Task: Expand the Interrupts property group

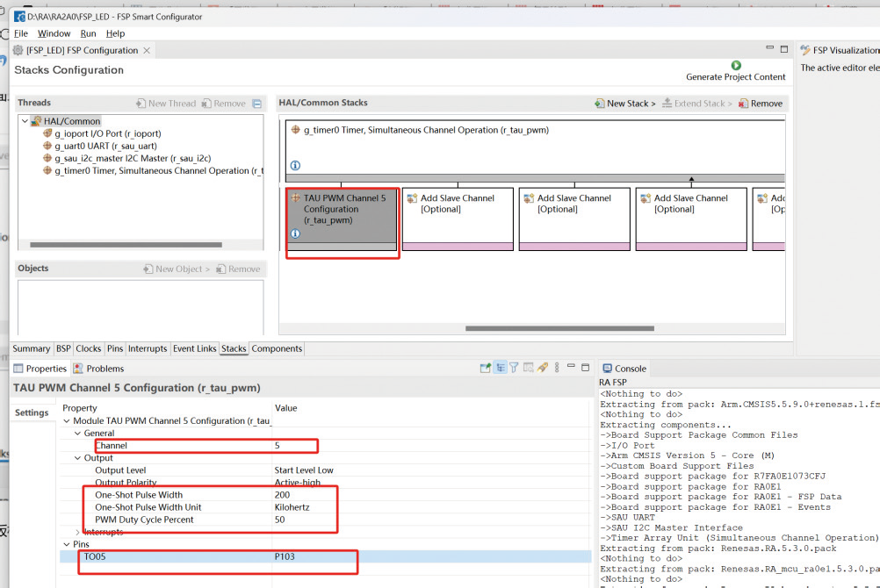Action: click(x=79, y=532)
